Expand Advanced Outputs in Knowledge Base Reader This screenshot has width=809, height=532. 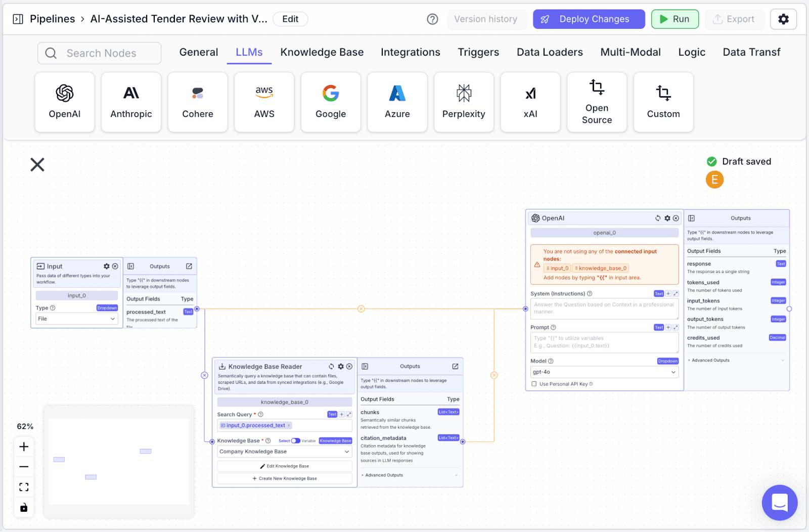click(410, 475)
